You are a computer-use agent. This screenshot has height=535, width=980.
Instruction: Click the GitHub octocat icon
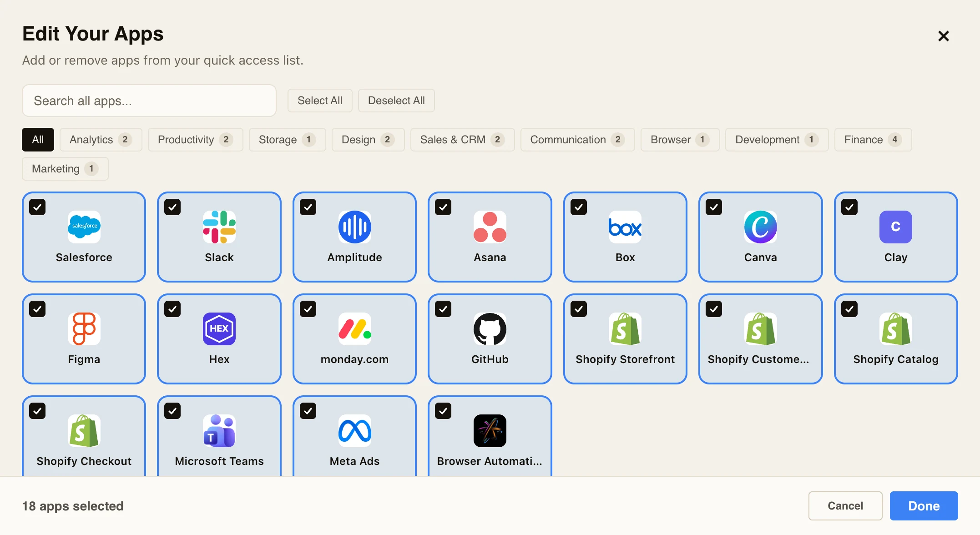coord(490,328)
